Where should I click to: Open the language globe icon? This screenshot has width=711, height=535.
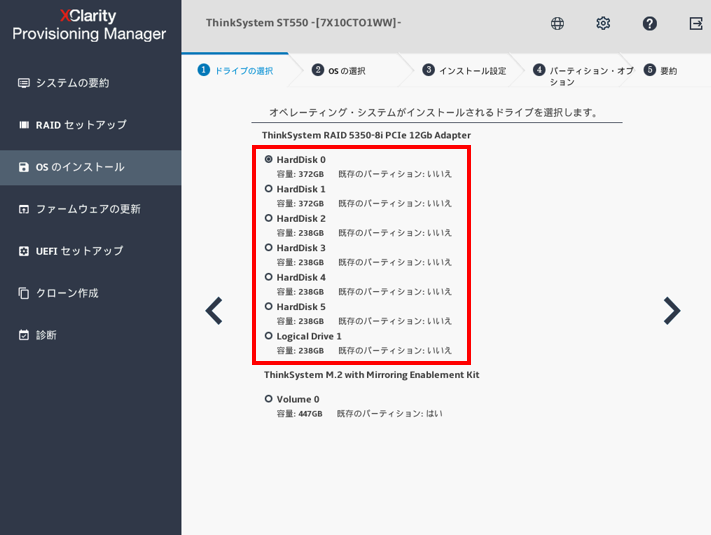coord(557,23)
